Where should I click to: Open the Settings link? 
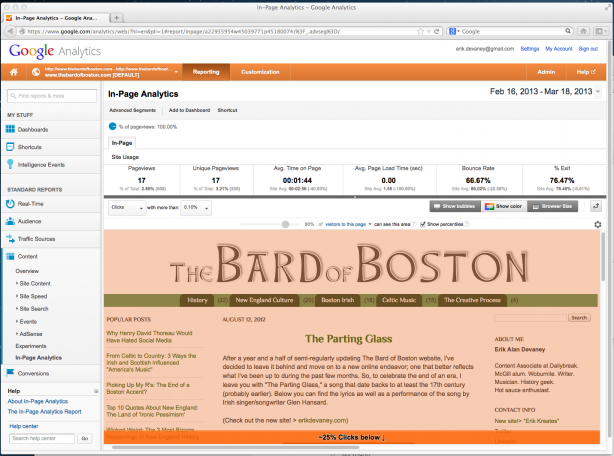(x=529, y=49)
